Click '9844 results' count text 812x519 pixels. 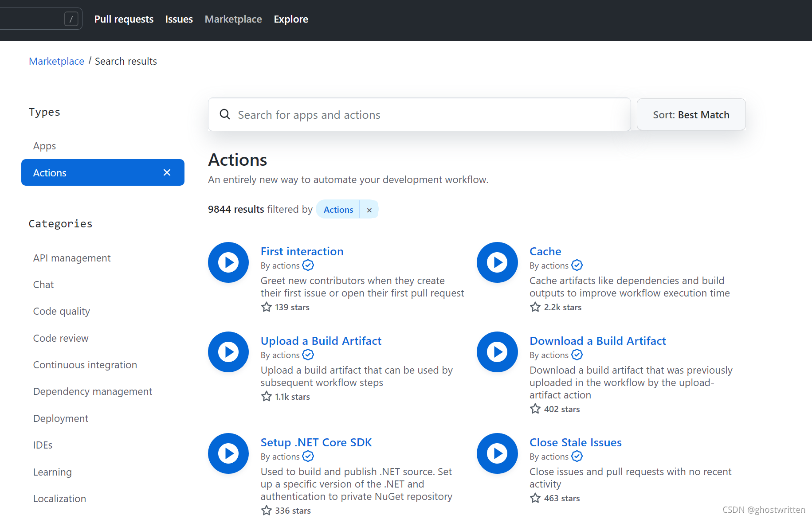pos(236,209)
